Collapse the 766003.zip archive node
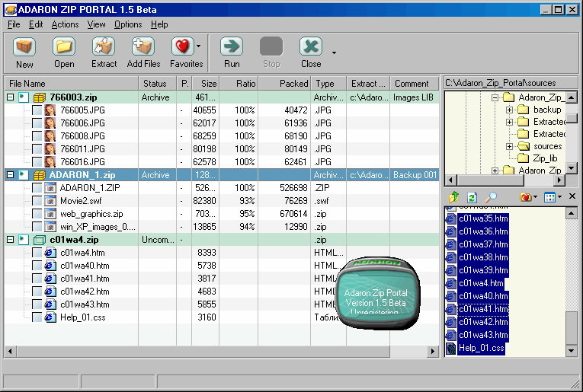583x392 pixels. coord(11,97)
